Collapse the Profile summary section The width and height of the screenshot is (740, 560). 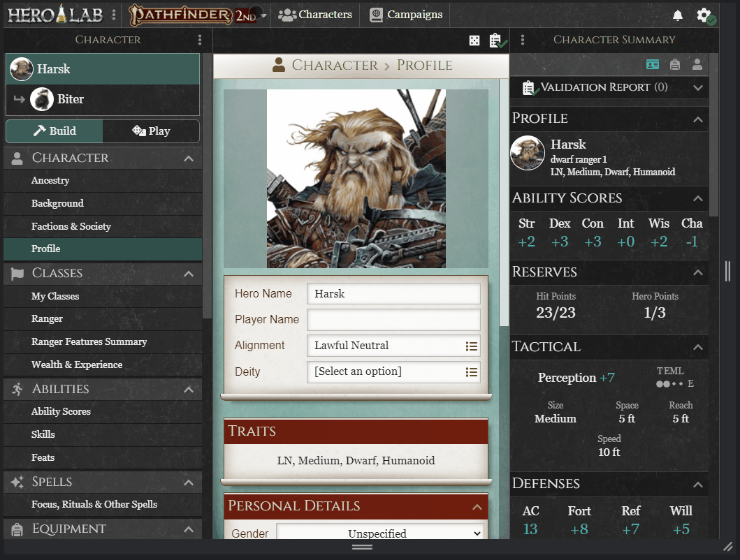click(x=698, y=119)
